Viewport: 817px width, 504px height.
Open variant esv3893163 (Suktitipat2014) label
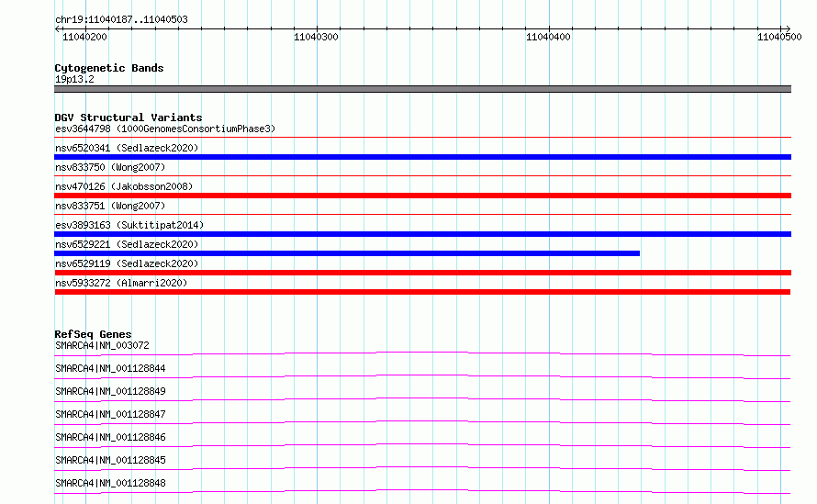pyautogui.click(x=129, y=225)
